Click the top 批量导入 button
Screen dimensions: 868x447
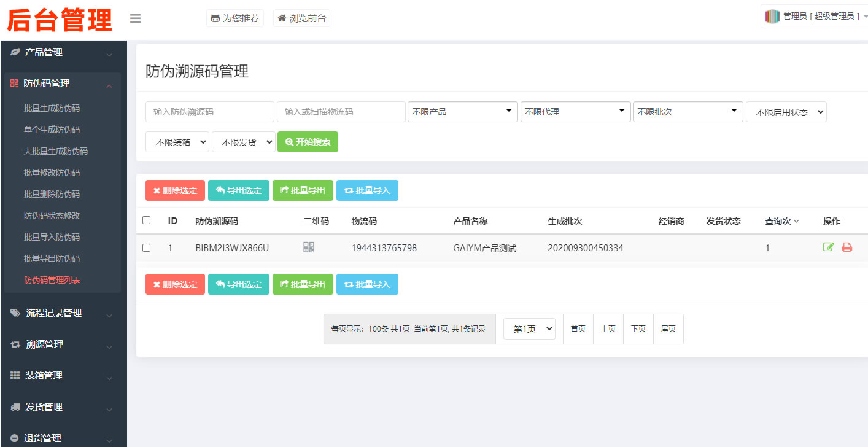(x=367, y=190)
